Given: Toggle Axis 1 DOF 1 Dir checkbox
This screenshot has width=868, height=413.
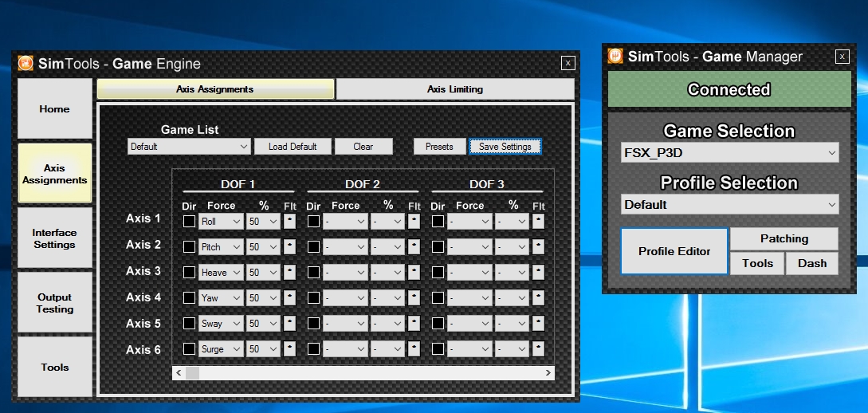Looking at the screenshot, I should click(x=190, y=222).
